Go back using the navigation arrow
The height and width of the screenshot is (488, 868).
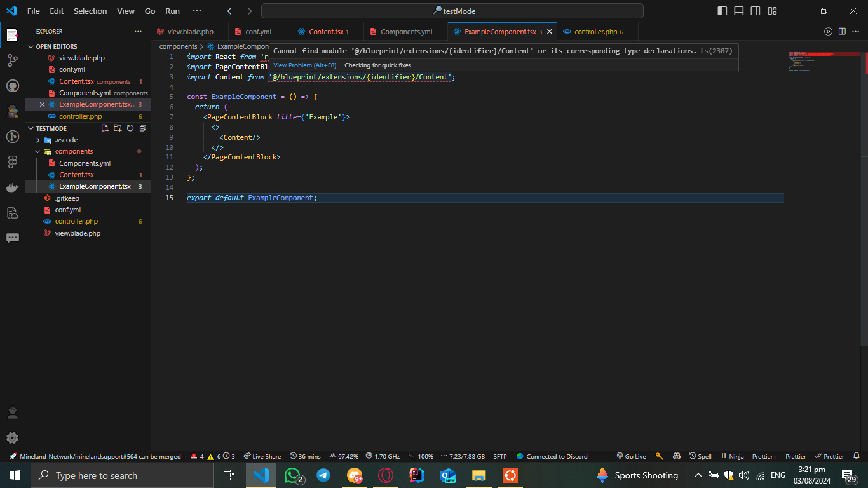click(231, 11)
